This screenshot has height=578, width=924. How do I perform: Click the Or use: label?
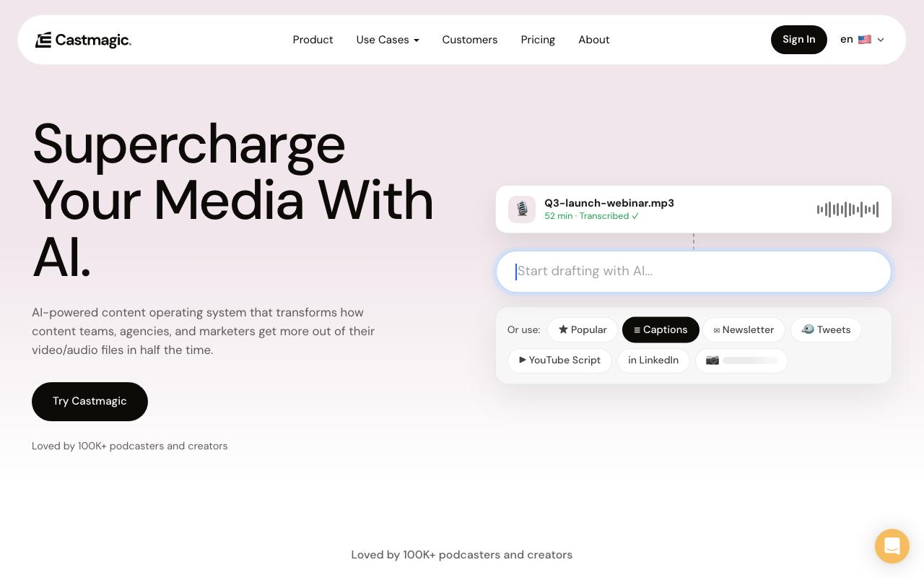[x=523, y=330]
